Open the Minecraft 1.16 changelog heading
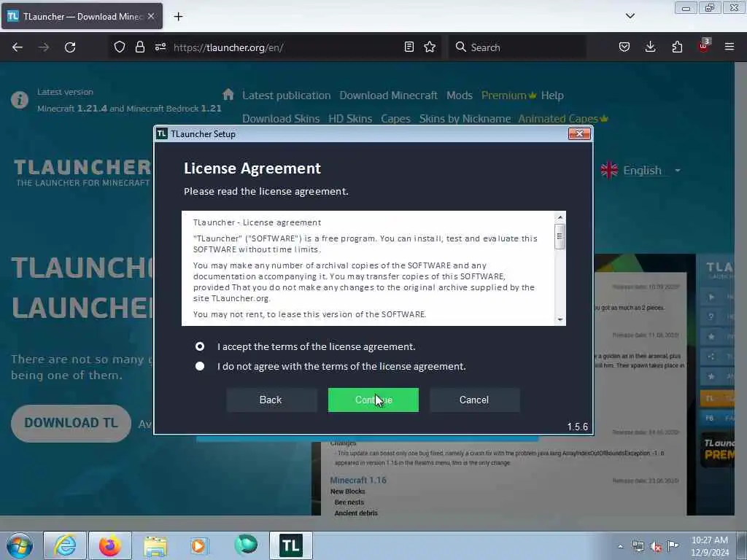 pos(358,480)
